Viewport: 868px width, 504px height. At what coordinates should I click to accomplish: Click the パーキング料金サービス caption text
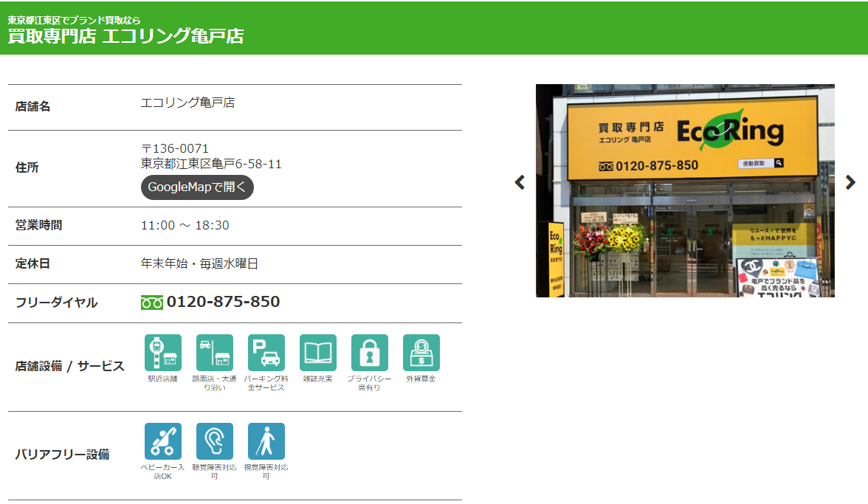[x=266, y=384]
